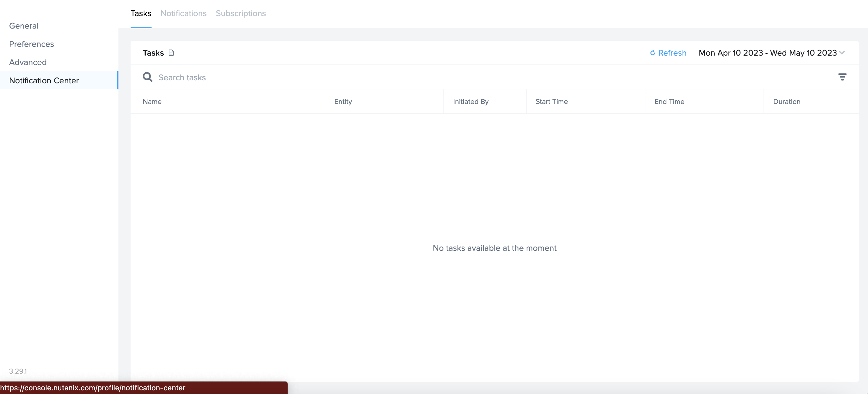Select Notification Center in the sidebar
Image resolution: width=868 pixels, height=394 pixels.
[x=44, y=81]
